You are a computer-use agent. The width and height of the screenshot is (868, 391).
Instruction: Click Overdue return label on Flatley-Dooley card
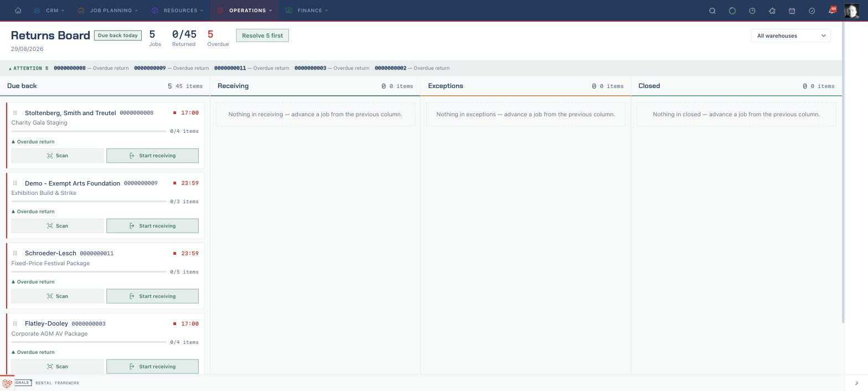coord(33,352)
